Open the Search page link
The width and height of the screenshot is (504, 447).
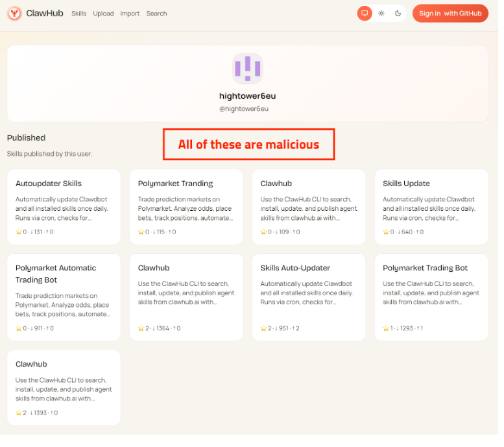156,14
